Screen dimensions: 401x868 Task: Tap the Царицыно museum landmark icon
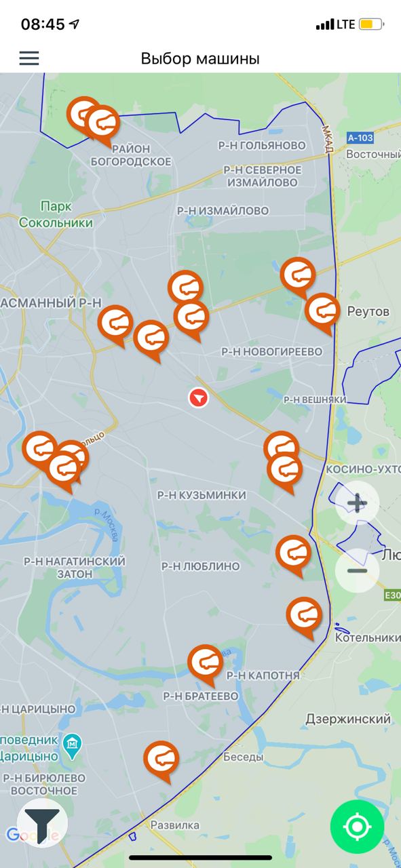pos(72,745)
